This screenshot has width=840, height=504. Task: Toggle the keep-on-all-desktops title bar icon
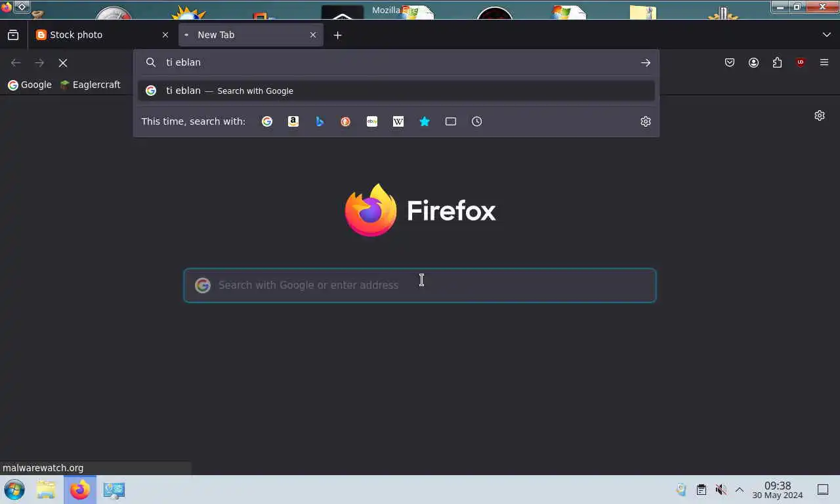21,7
